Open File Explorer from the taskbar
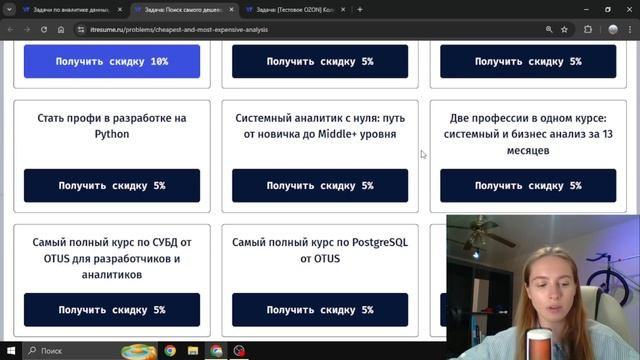Screen dimensions: 640x360 193,351
